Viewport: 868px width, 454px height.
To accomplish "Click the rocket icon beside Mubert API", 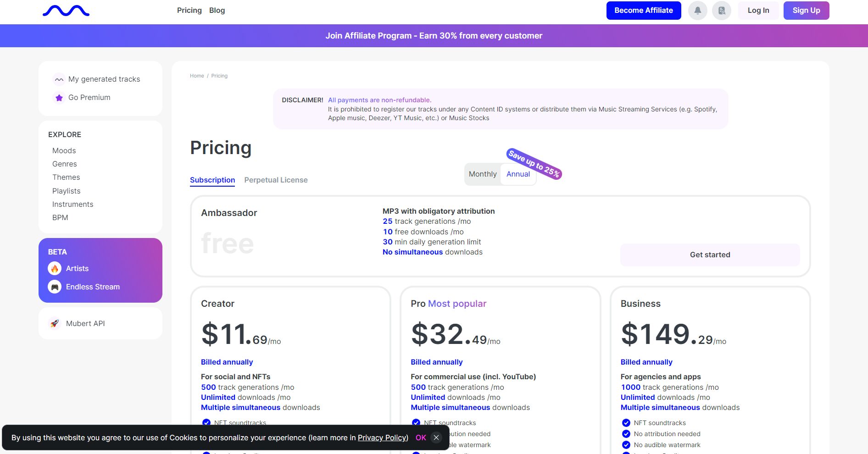I will click(x=55, y=323).
